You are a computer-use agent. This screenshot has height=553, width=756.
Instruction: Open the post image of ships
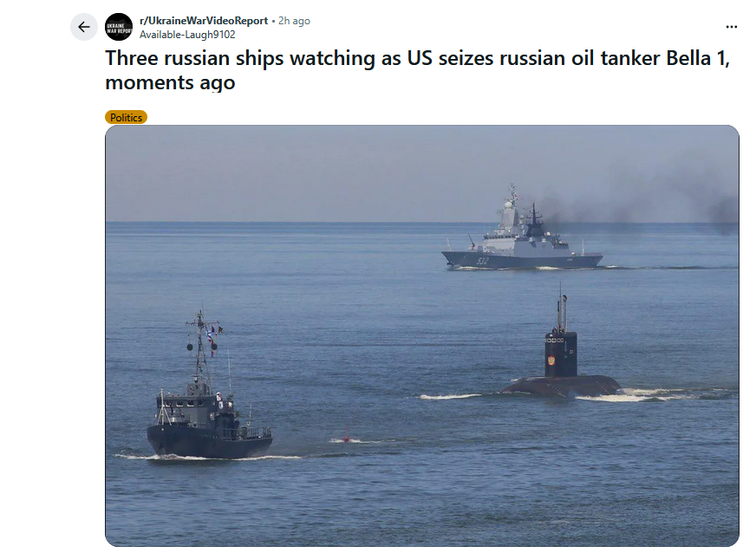[422, 335]
